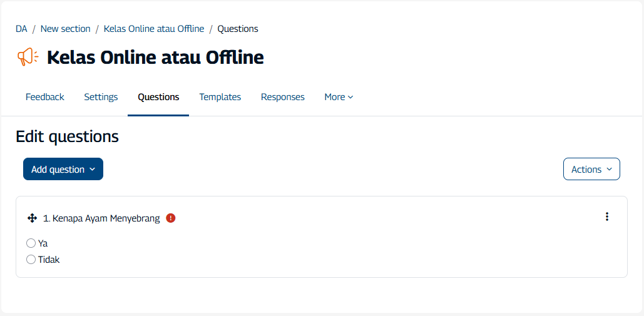Go to the Templates tab
Viewport: 644px width, 316px height.
[x=220, y=97]
